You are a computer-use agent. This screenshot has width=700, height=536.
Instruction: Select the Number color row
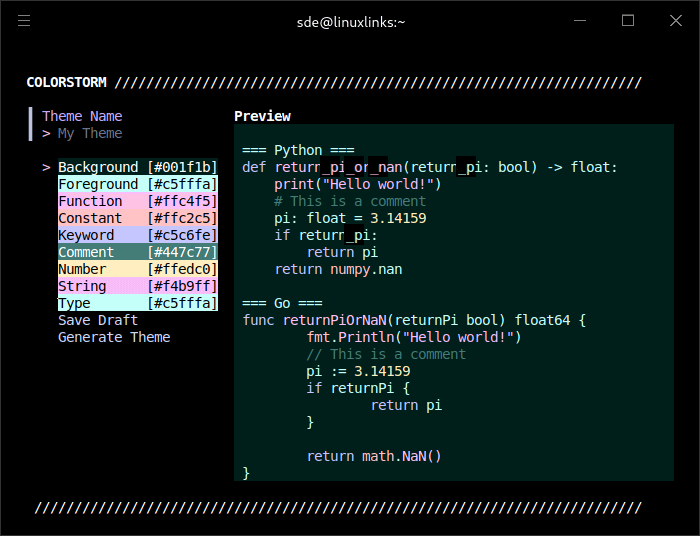[137, 269]
